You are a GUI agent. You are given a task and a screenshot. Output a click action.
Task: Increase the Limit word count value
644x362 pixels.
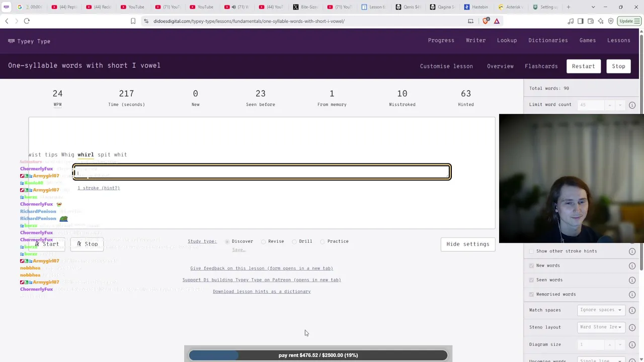coord(609,105)
